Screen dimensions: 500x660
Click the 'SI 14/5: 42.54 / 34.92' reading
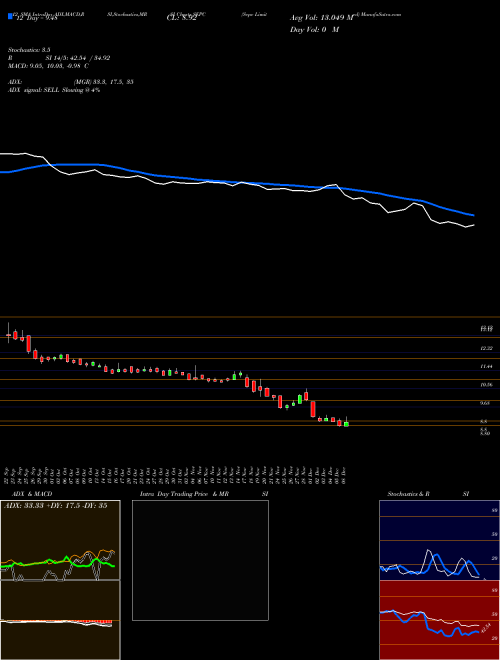click(78, 58)
